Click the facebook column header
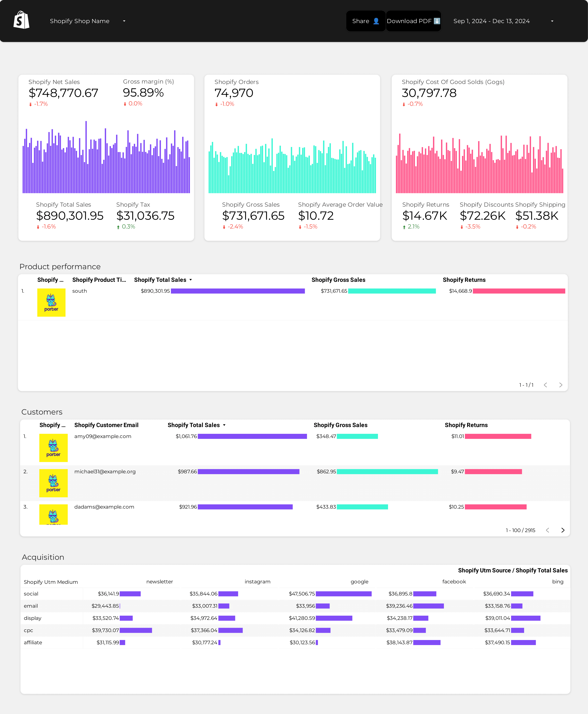The width and height of the screenshot is (588, 714). point(454,582)
